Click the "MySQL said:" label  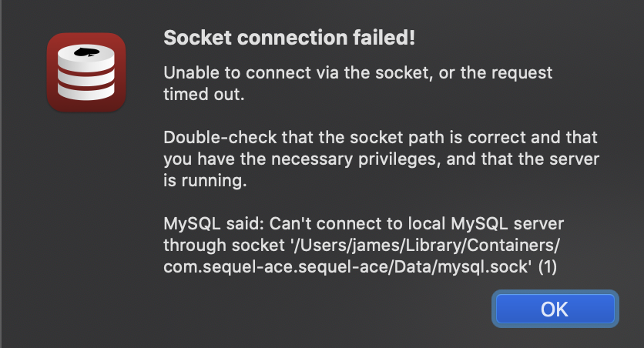tap(214, 224)
